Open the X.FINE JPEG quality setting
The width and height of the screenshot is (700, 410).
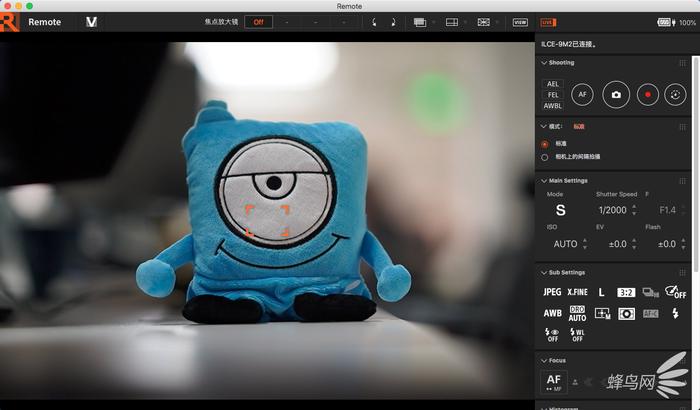click(577, 292)
